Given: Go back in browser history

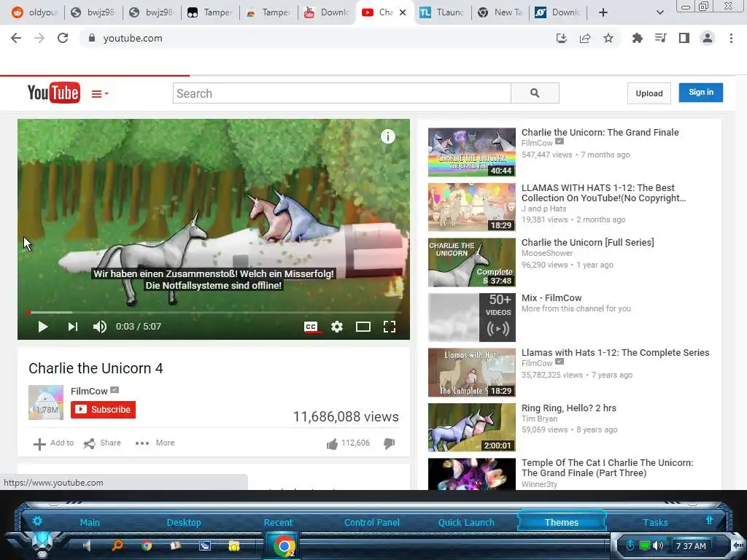Looking at the screenshot, I should [x=16, y=38].
